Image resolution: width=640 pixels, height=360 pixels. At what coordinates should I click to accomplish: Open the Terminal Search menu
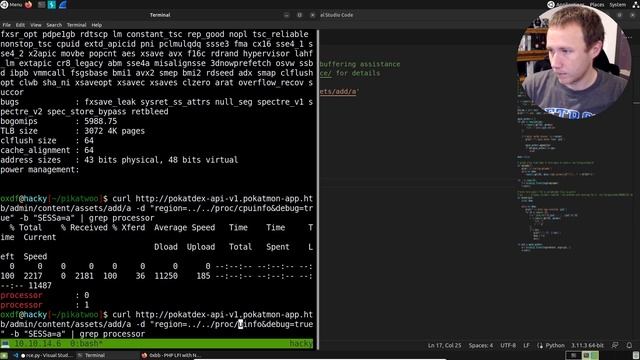(x=54, y=25)
